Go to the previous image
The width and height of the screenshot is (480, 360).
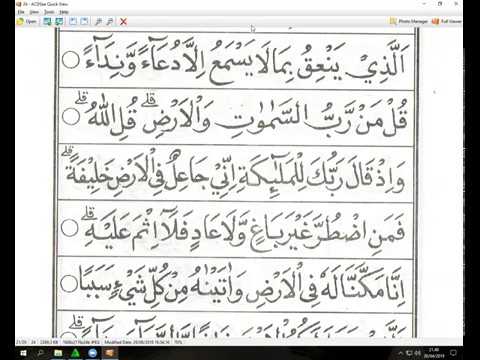(x=47, y=22)
